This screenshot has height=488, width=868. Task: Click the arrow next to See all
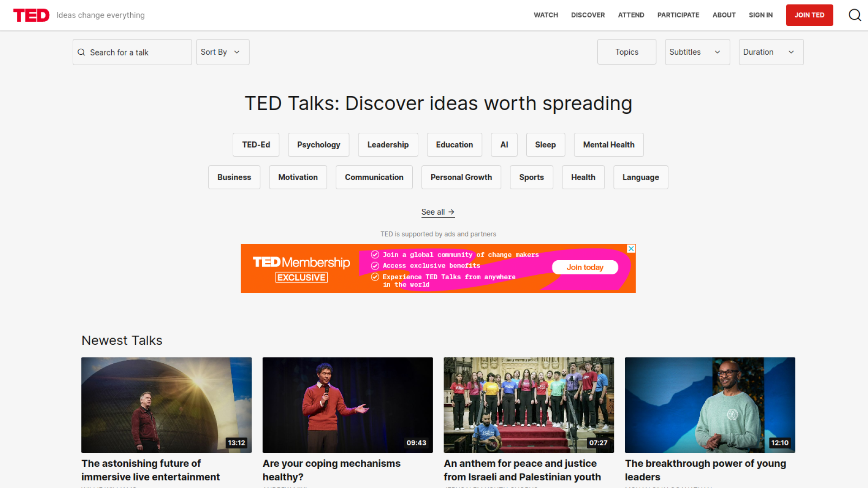coord(451,212)
